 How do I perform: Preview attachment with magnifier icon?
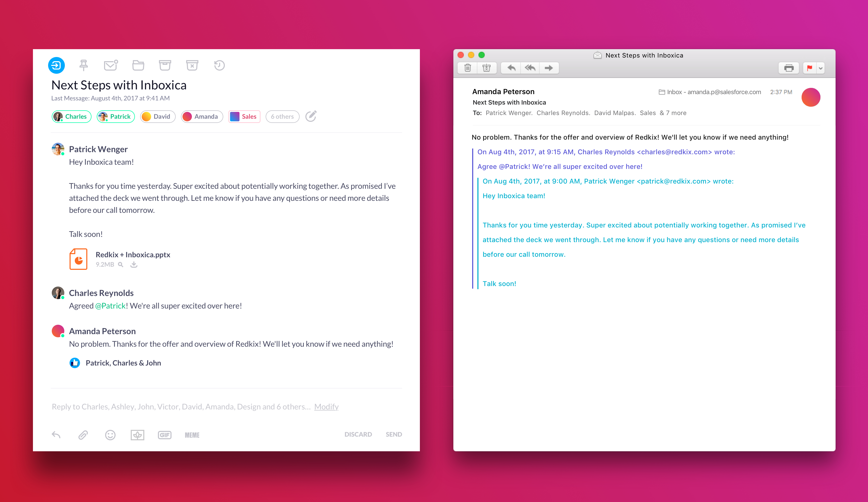[121, 265]
